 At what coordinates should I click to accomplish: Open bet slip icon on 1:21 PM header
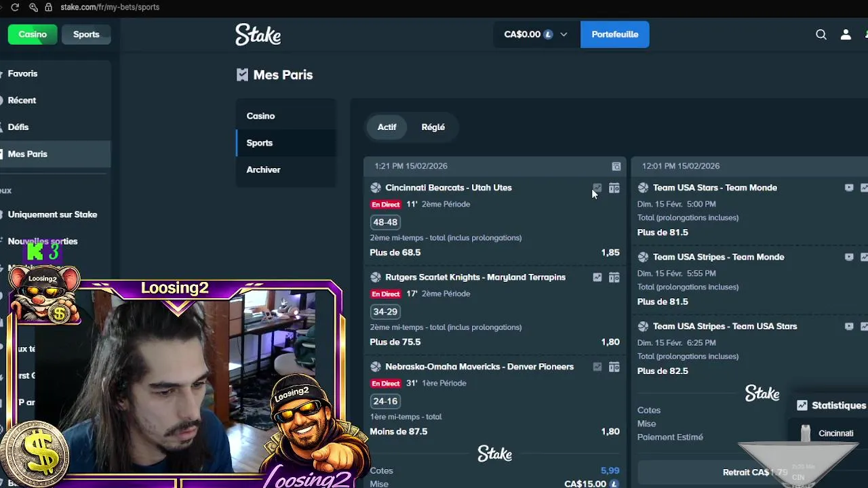616,166
